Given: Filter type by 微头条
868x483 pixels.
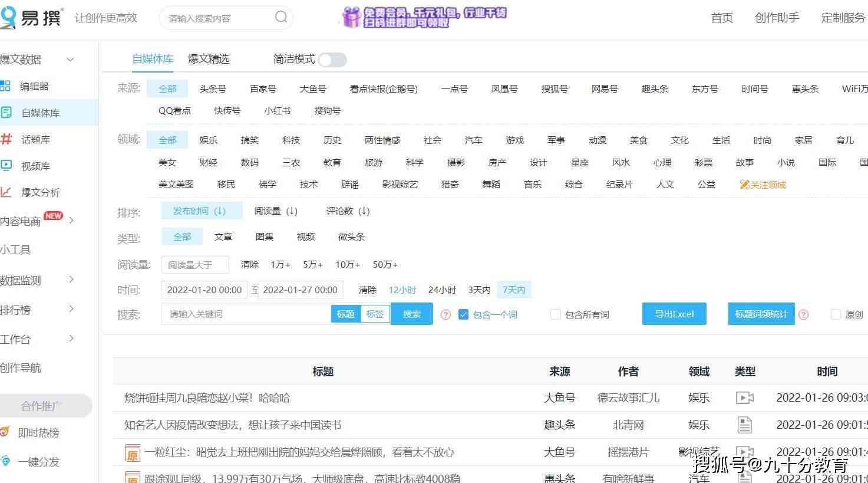Looking at the screenshot, I should point(351,236).
